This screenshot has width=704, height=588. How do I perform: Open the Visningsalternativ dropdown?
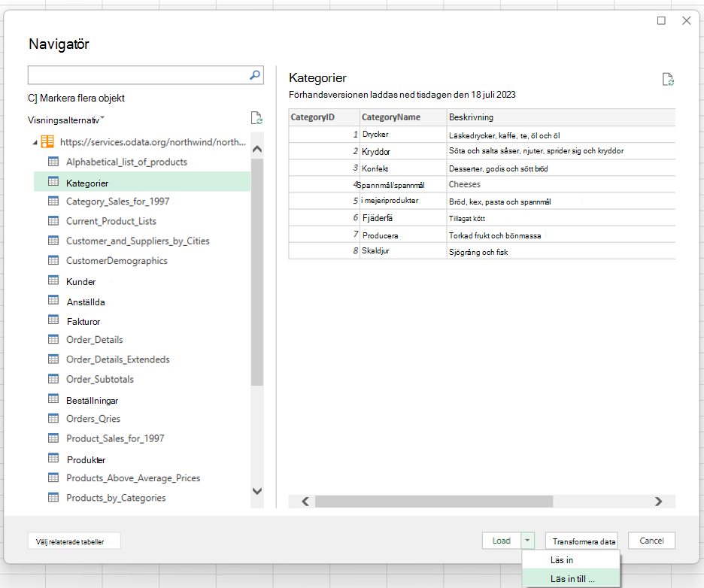tap(66, 120)
